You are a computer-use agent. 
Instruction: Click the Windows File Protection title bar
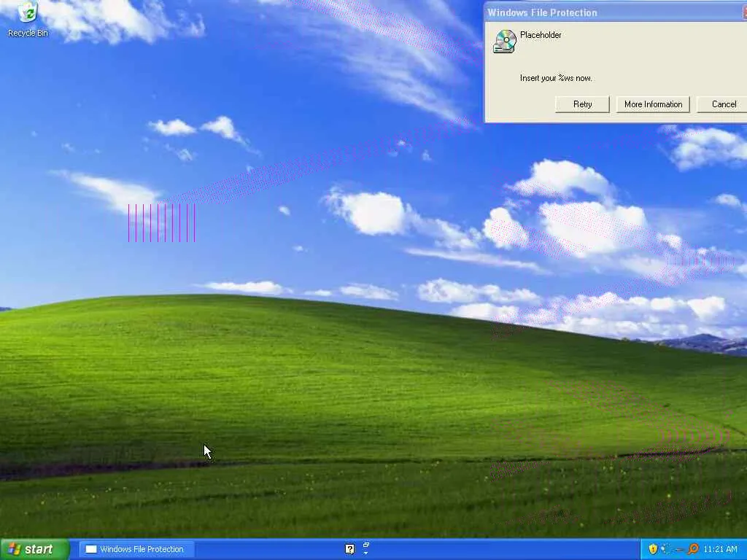click(x=616, y=13)
